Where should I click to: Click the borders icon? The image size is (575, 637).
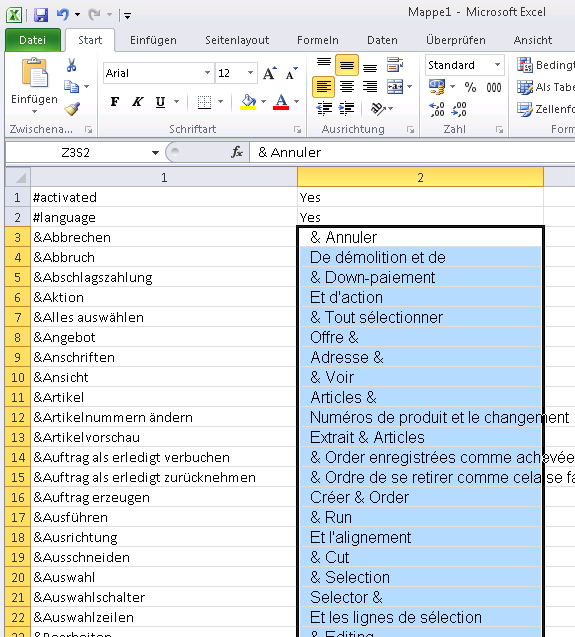click(x=204, y=102)
